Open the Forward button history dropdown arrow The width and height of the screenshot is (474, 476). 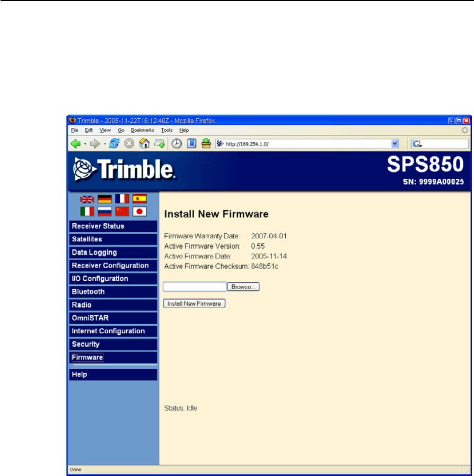tap(104, 144)
